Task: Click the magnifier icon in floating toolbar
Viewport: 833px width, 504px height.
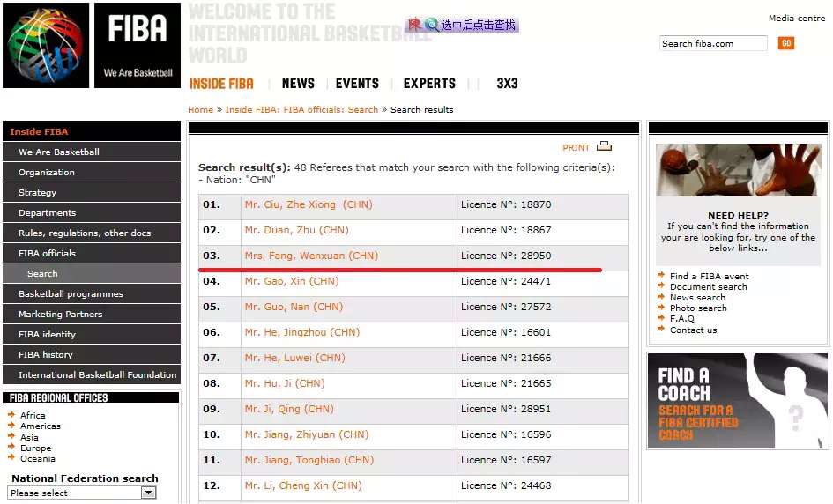Action: [x=431, y=25]
